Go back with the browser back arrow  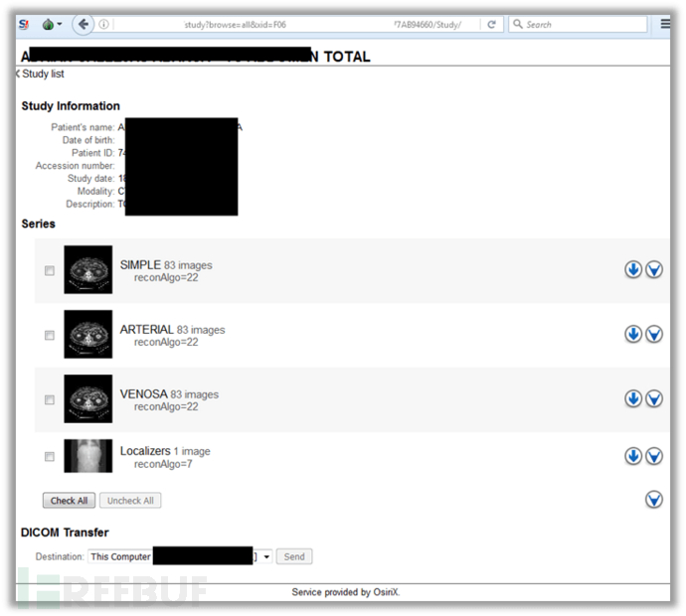(83, 24)
